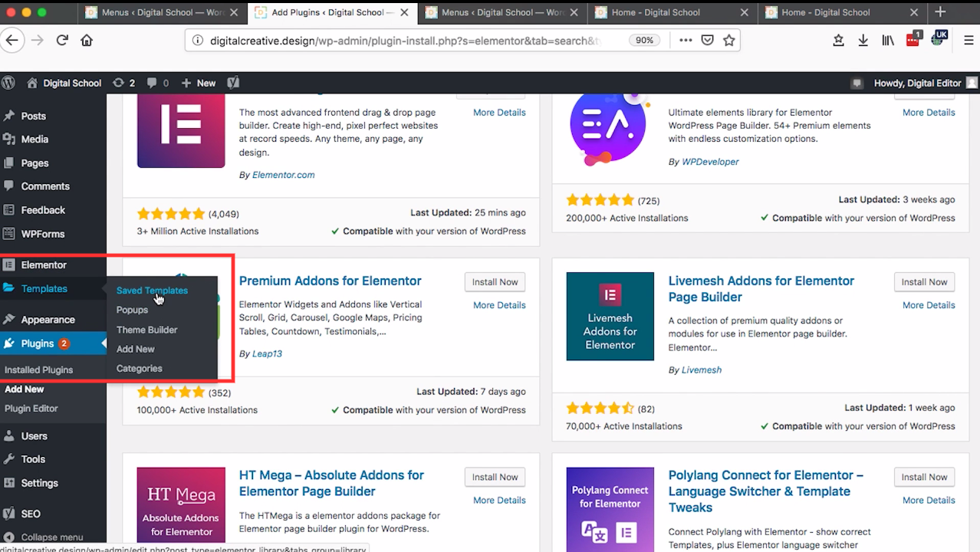Open the Premium Addons for Elementor title
Viewport: 980px width, 552px height.
[331, 281]
